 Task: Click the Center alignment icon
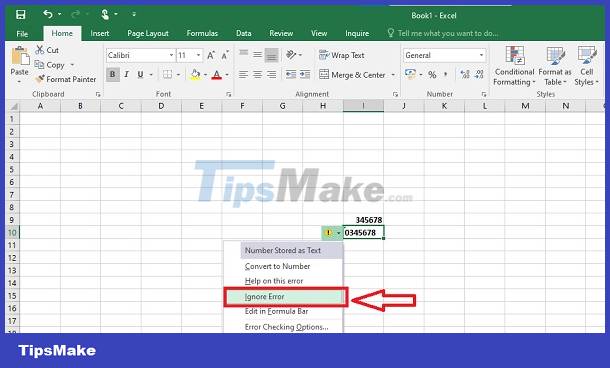click(258, 74)
